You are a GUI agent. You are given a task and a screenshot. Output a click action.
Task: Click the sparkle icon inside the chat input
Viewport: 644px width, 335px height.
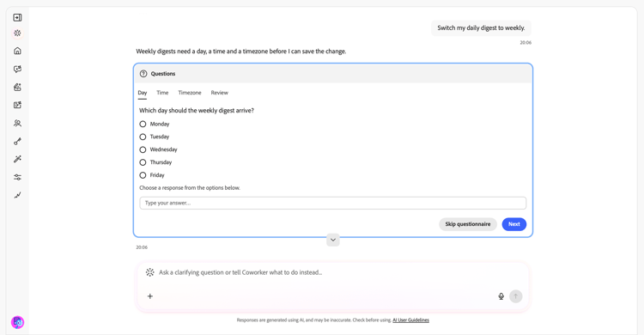tap(150, 272)
